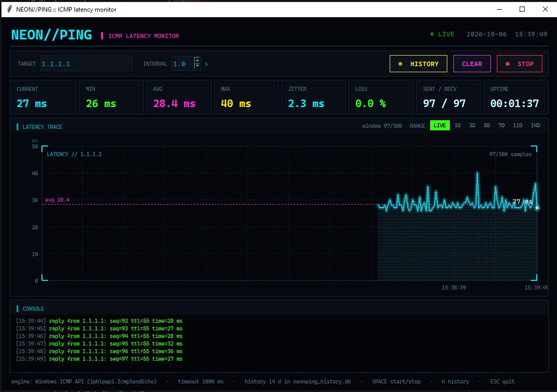
Task: Click the engine Windows ICMP API status text
Action: tap(84, 381)
